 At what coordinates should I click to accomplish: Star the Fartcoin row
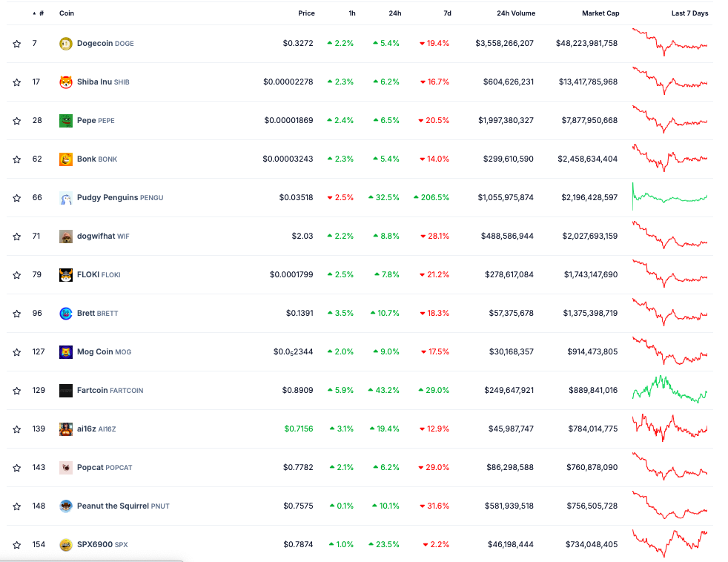17,391
